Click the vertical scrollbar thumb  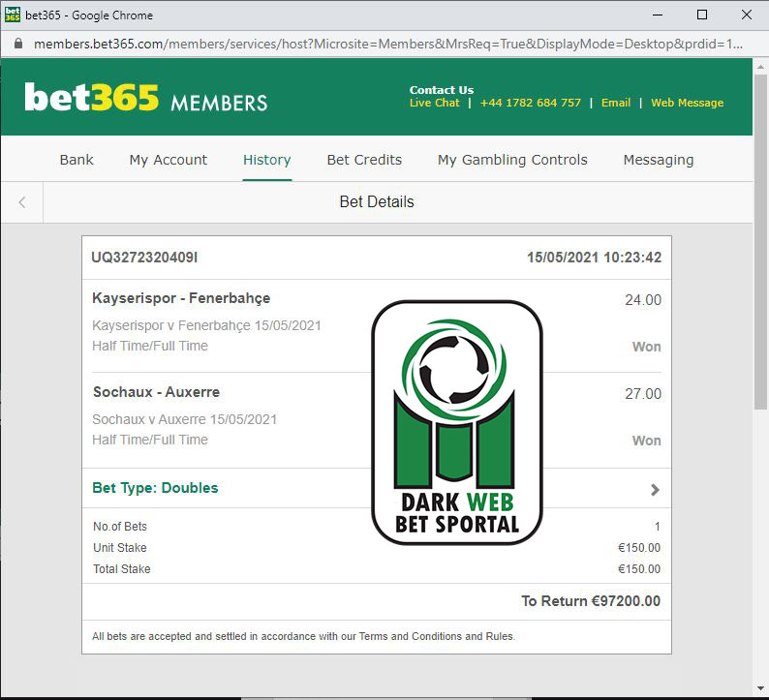(760, 241)
